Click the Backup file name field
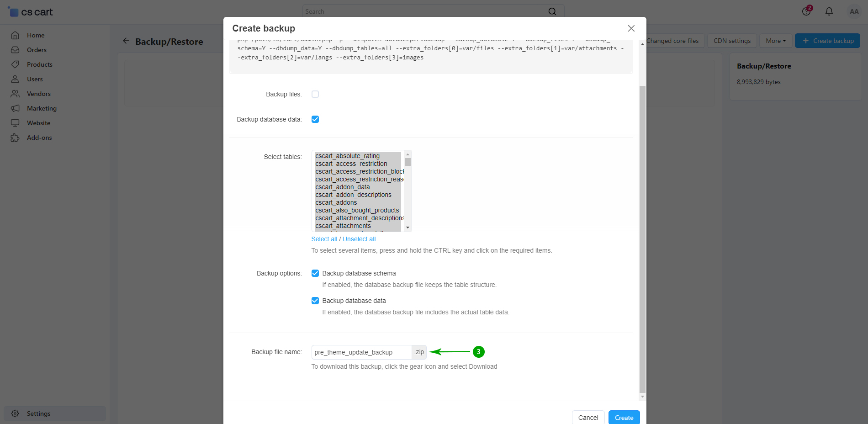The image size is (868, 424). (361, 352)
